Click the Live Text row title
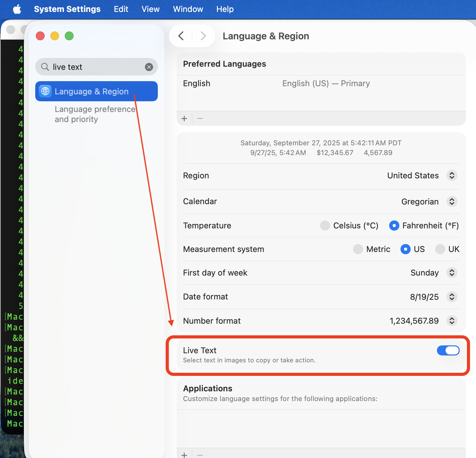Viewport: 476px width, 458px height. [x=200, y=350]
